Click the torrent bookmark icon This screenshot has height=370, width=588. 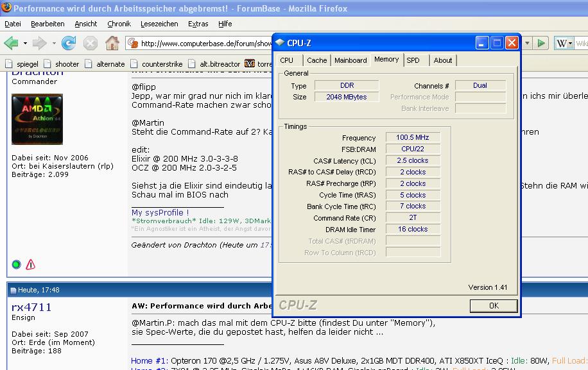coord(249,63)
